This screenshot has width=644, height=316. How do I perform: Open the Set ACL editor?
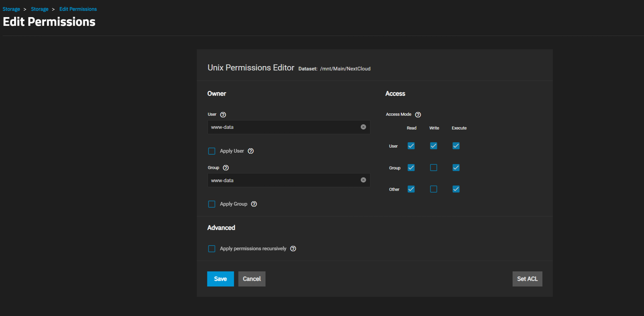527,279
